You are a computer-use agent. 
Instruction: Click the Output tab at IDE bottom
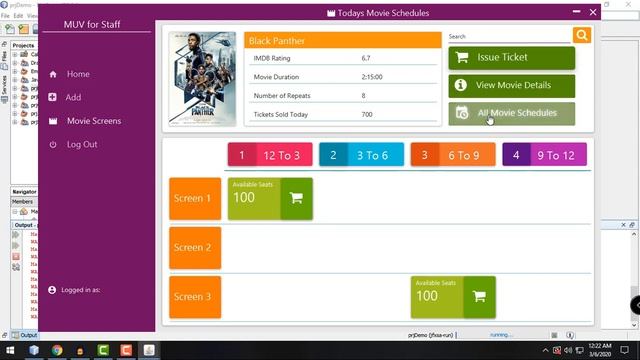pyautogui.click(x=25, y=335)
